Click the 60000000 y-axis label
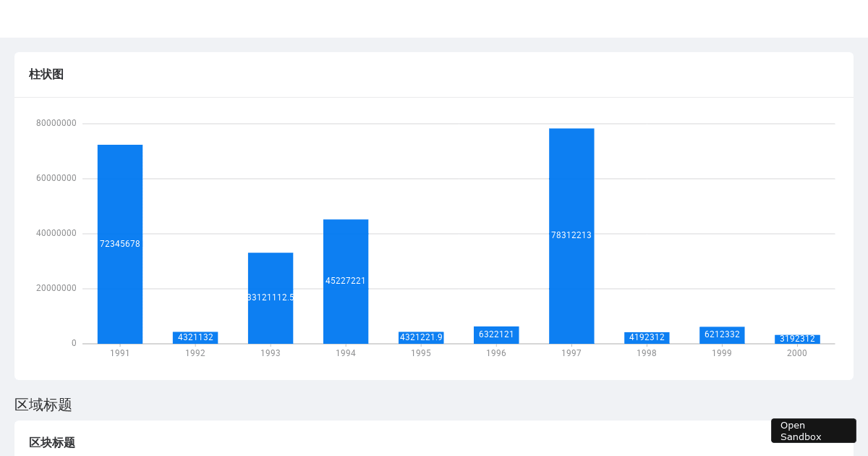Image resolution: width=868 pixels, height=456 pixels. [56, 178]
